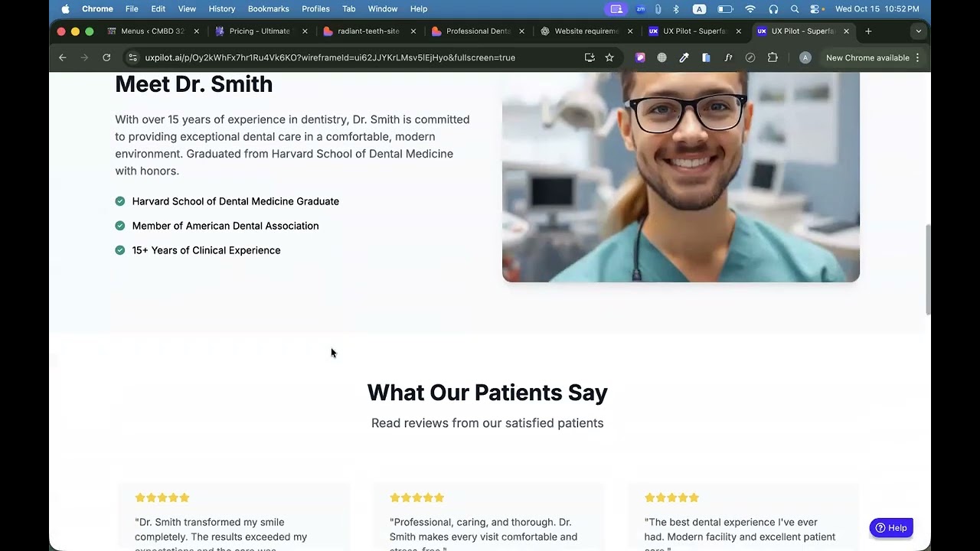980x551 pixels.
Task: Open the pink-purple extension icon in toolbar
Action: point(641,57)
